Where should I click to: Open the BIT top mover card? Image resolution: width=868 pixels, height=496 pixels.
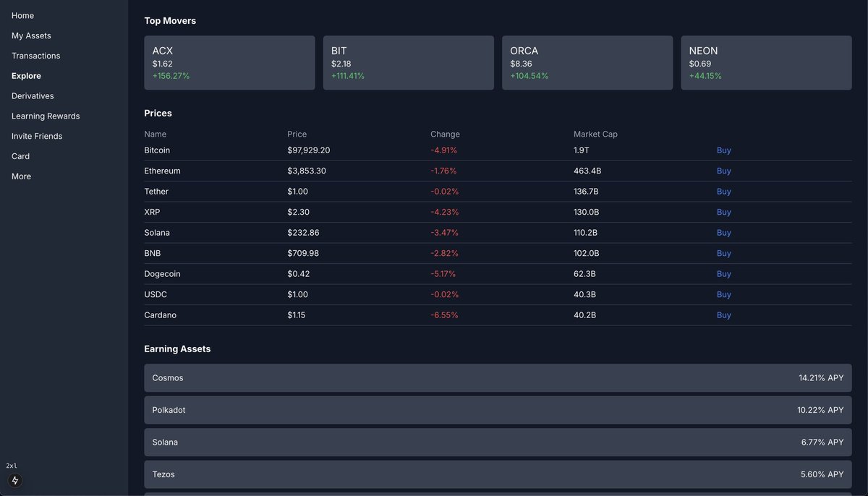(408, 63)
